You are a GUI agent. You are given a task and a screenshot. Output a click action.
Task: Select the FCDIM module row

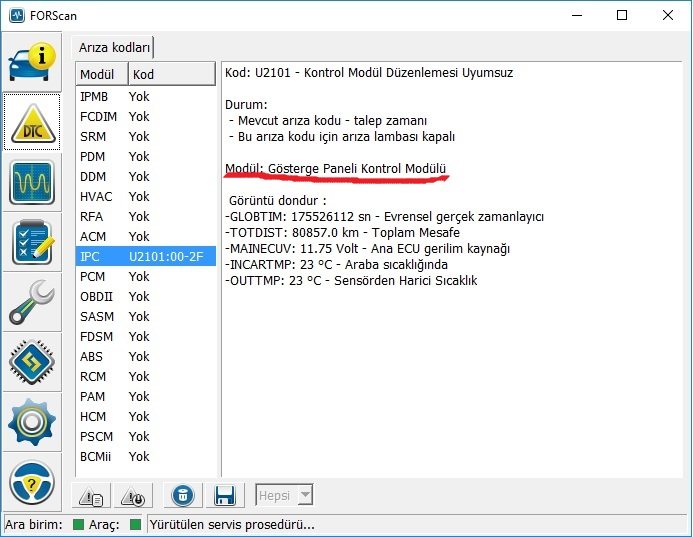[x=145, y=117]
